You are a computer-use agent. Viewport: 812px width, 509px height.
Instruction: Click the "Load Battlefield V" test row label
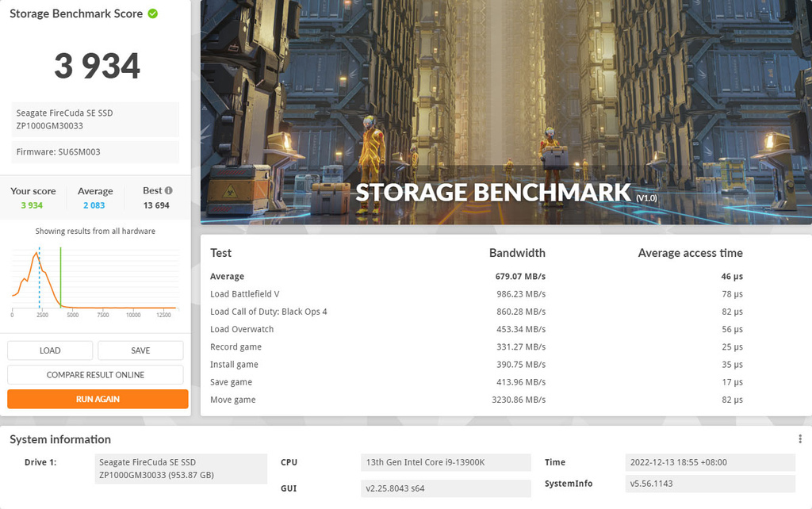click(x=245, y=294)
